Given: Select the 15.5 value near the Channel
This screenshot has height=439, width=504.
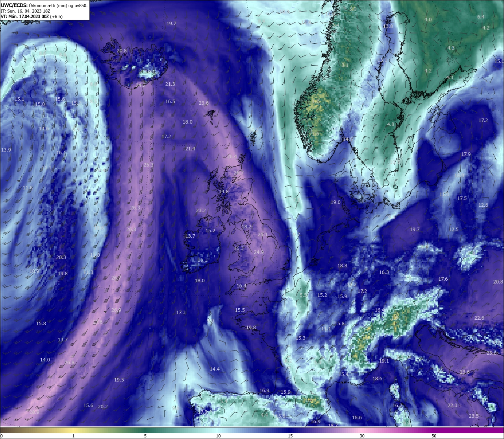Looking at the screenshot, I should click(x=240, y=310).
